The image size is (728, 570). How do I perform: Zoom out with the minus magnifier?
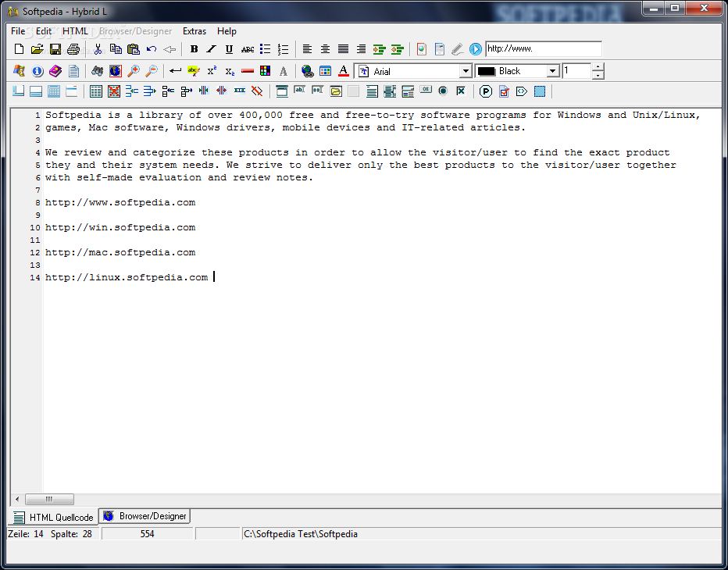pyautogui.click(x=152, y=71)
